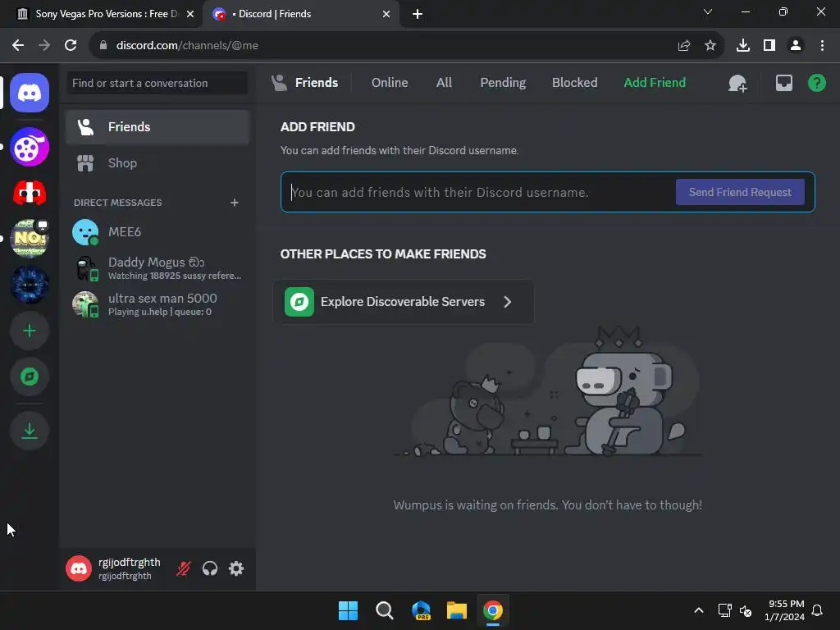Click the Send Friend Request button

[740, 192]
